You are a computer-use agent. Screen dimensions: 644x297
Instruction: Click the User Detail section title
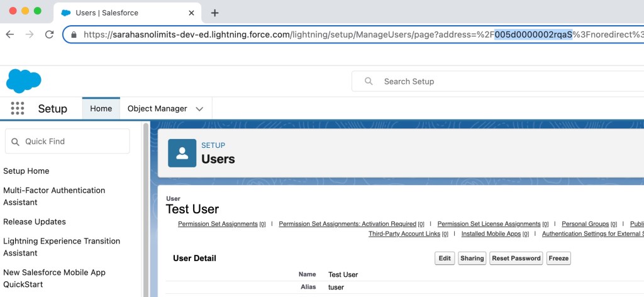tap(195, 259)
